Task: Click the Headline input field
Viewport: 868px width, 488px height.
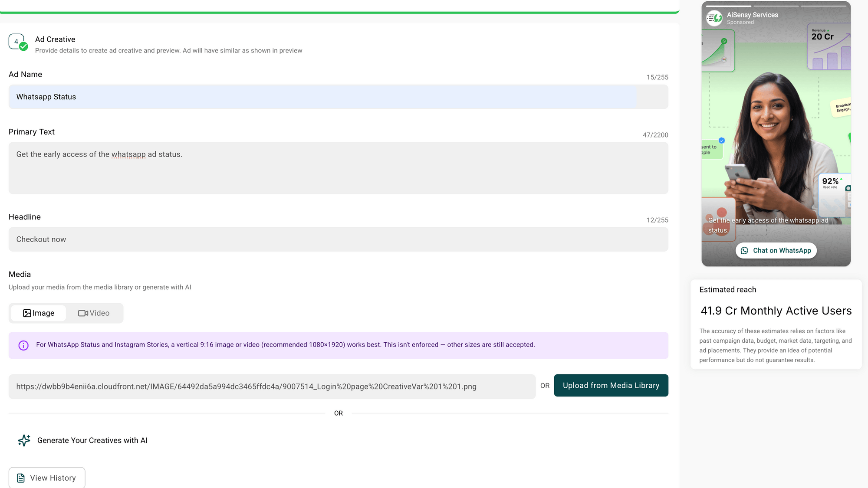Action: click(x=339, y=239)
